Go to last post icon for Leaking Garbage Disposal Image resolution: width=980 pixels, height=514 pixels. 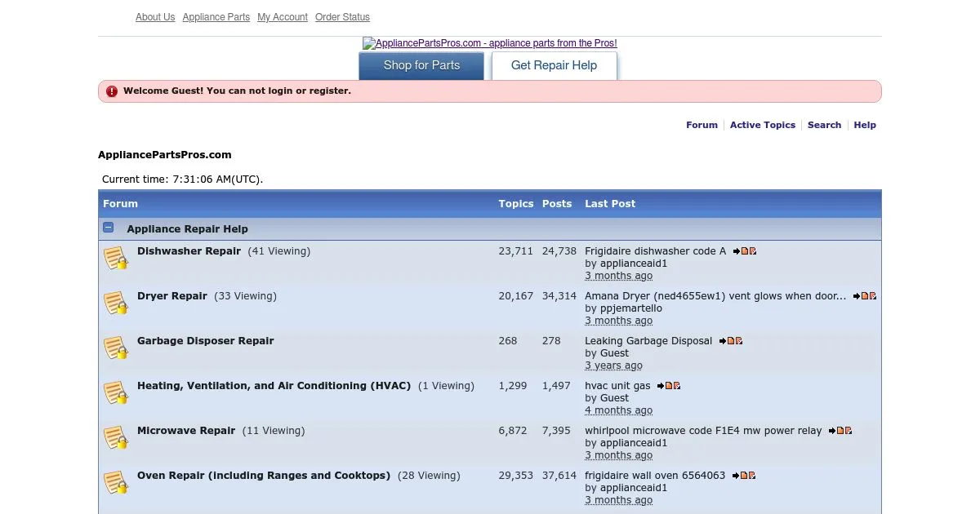click(727, 341)
